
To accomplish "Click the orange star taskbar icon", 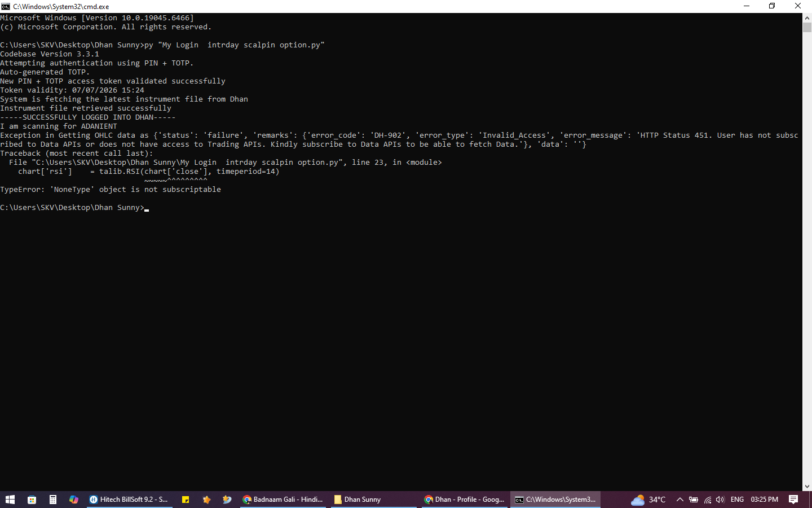I will coord(206,500).
